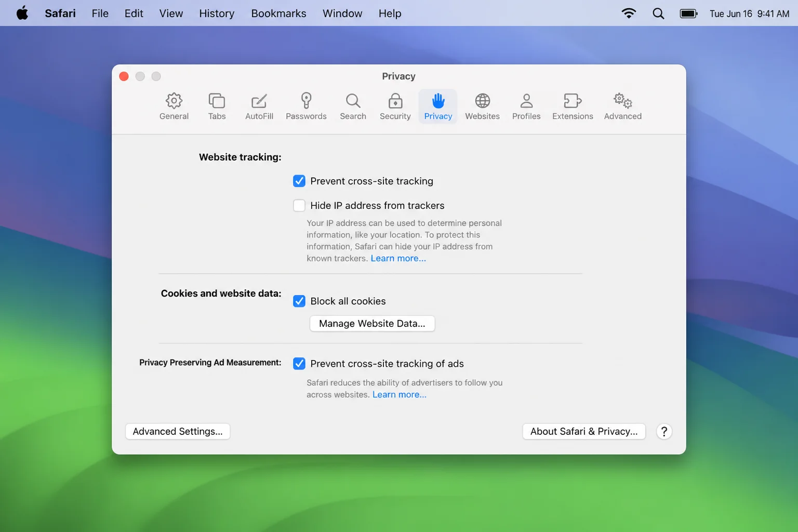Image resolution: width=798 pixels, height=532 pixels.
Task: Open the Advanced settings pane
Action: (x=622, y=107)
